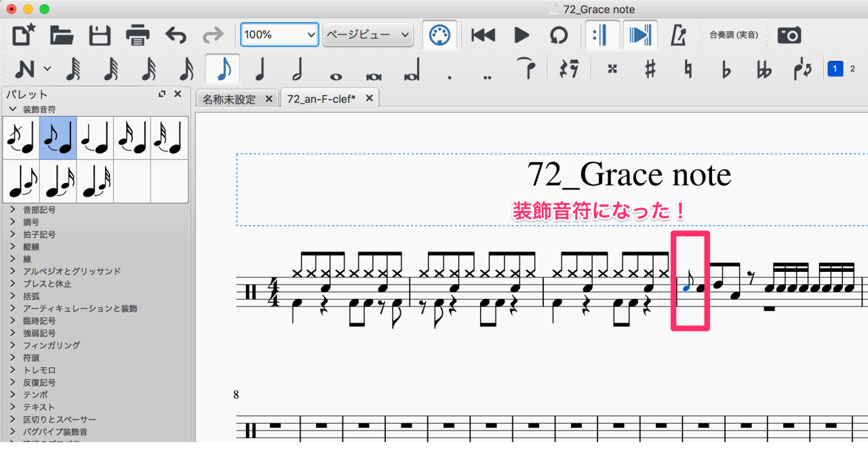The image size is (868, 459).
Task: Switch to voice 2
Action: pyautogui.click(x=852, y=68)
